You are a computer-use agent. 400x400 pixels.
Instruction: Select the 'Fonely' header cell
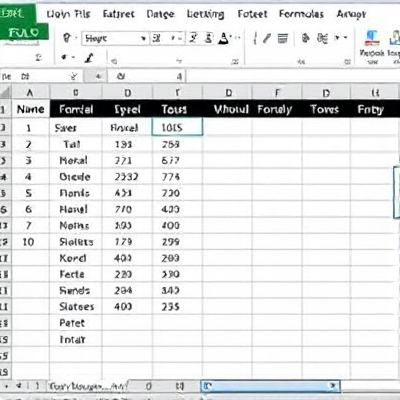coord(277,109)
